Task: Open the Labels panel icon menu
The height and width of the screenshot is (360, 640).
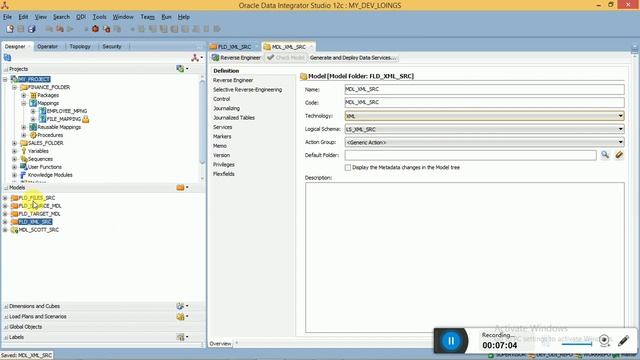Action: [182, 337]
